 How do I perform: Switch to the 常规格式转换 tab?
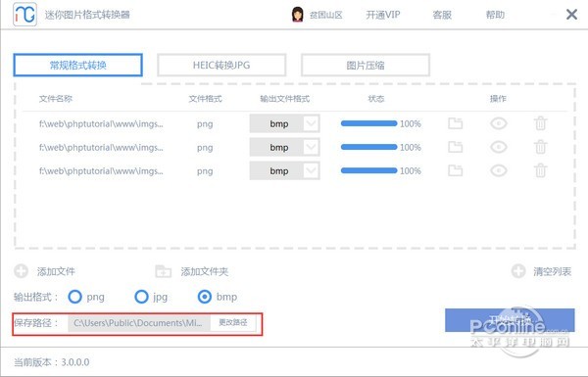click(78, 66)
